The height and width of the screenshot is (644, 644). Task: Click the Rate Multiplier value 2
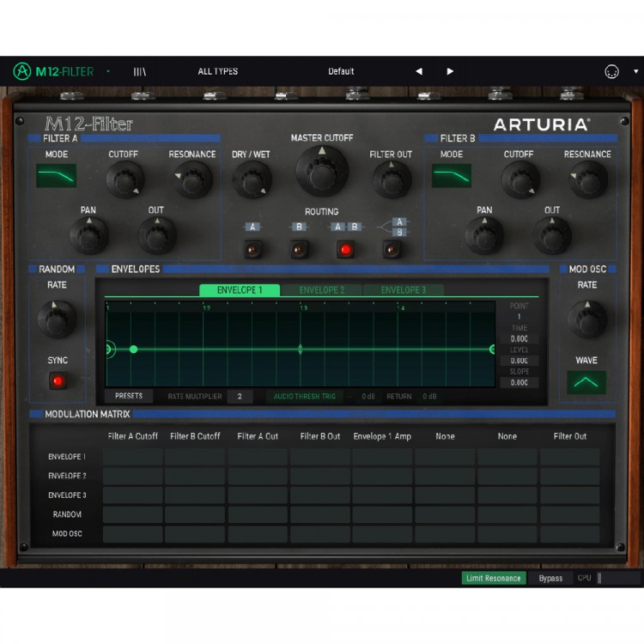tap(240, 397)
